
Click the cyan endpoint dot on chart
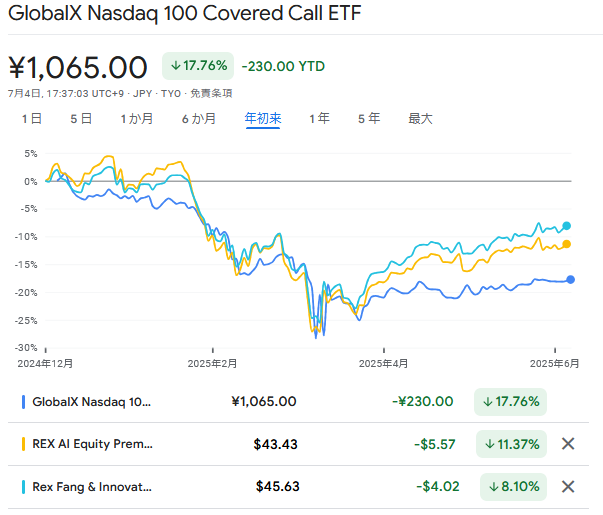(x=566, y=226)
